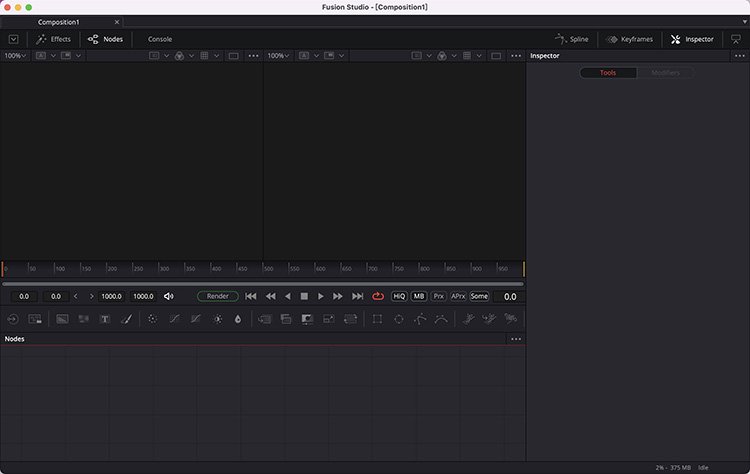Open left viewer 100% zoom dropdown
Image resolution: width=750 pixels, height=474 pixels.
(15, 56)
